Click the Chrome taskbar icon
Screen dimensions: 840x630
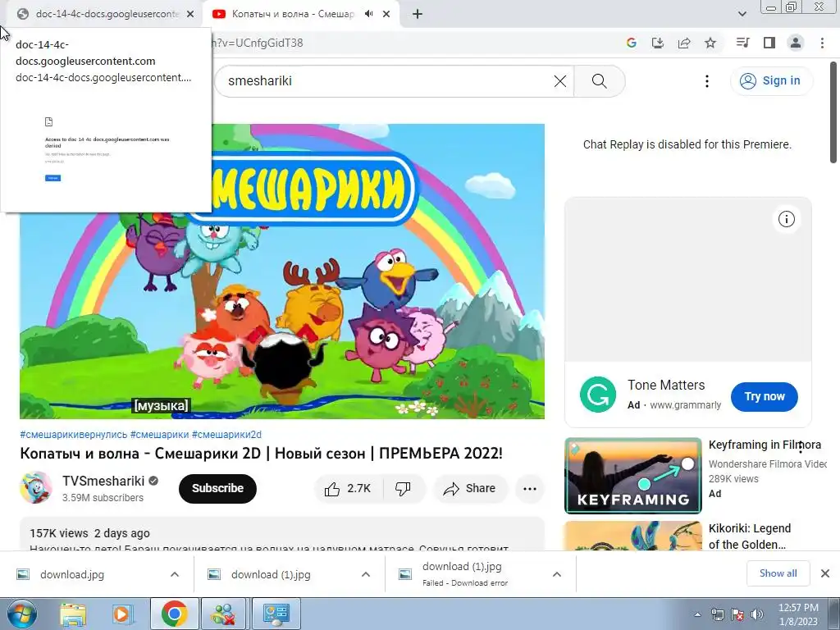[x=174, y=614]
